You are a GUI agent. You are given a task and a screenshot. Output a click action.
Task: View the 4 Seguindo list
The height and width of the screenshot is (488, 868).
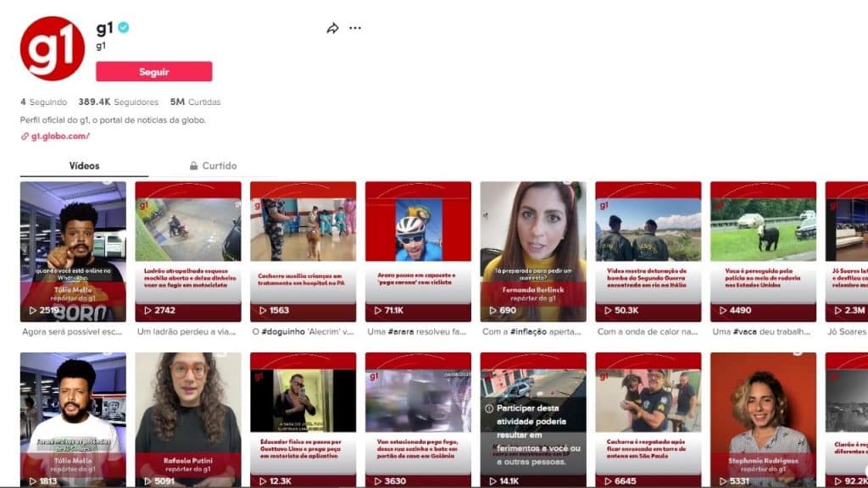(43, 102)
